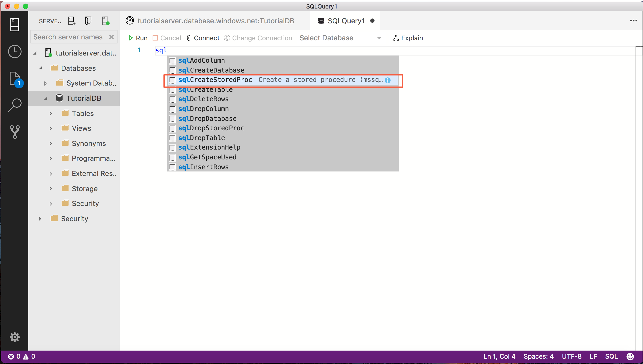Viewport: 643px width, 364px height.
Task: Check the sqlInsertRows checkbox in autocomplete
Action: coord(172,166)
